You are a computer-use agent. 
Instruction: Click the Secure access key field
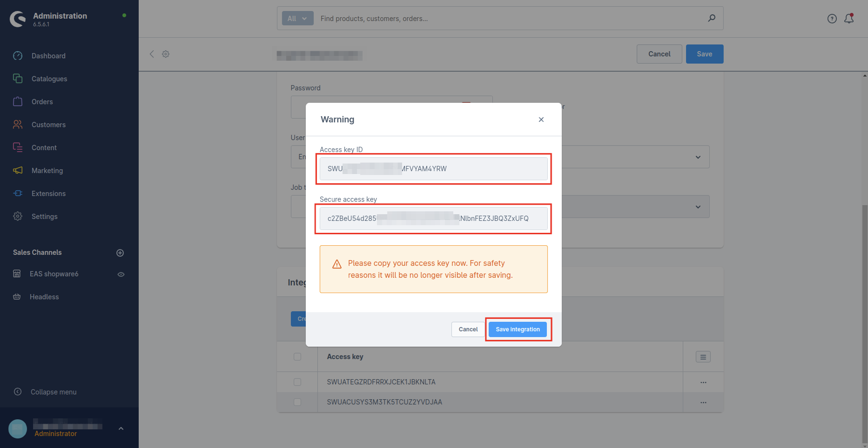point(433,219)
